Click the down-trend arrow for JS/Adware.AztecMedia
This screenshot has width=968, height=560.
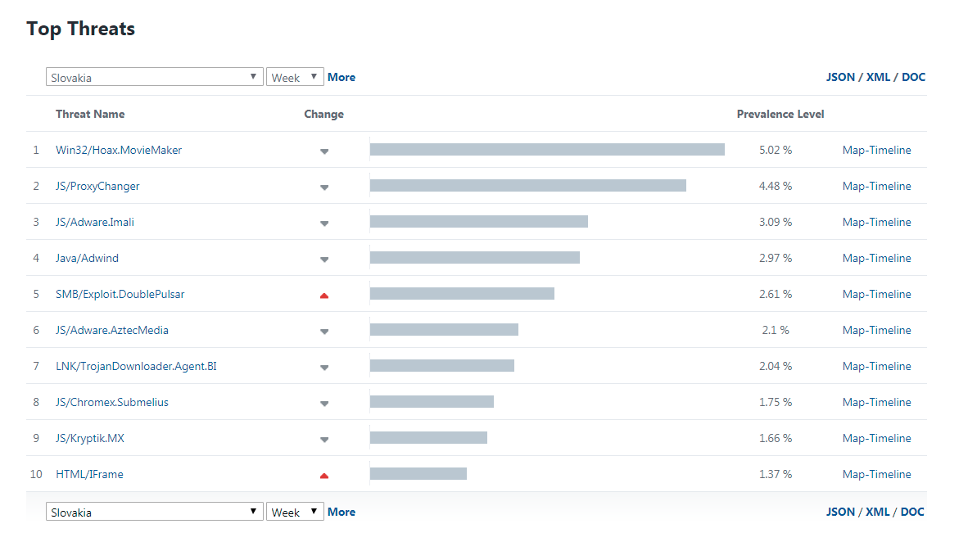tap(324, 332)
